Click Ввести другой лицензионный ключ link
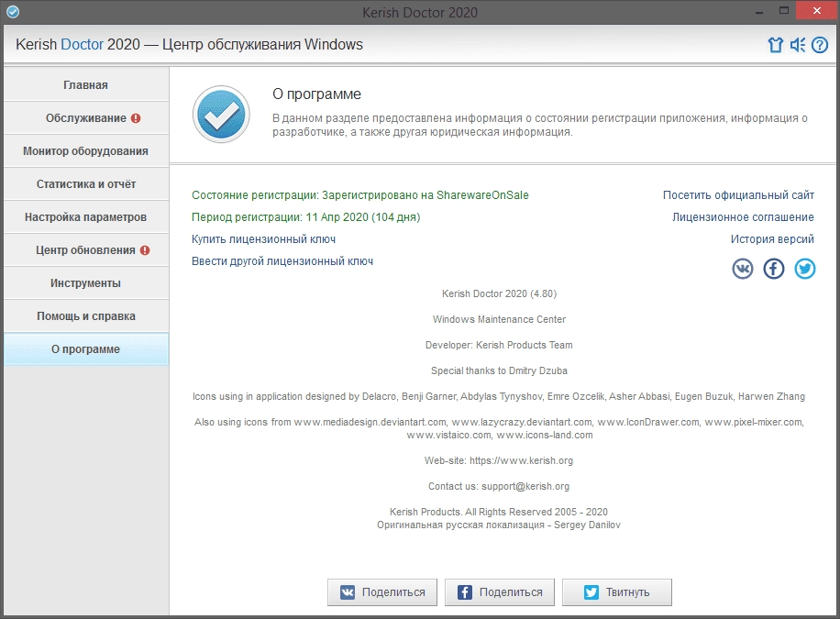Image resolution: width=840 pixels, height=619 pixels. (282, 261)
